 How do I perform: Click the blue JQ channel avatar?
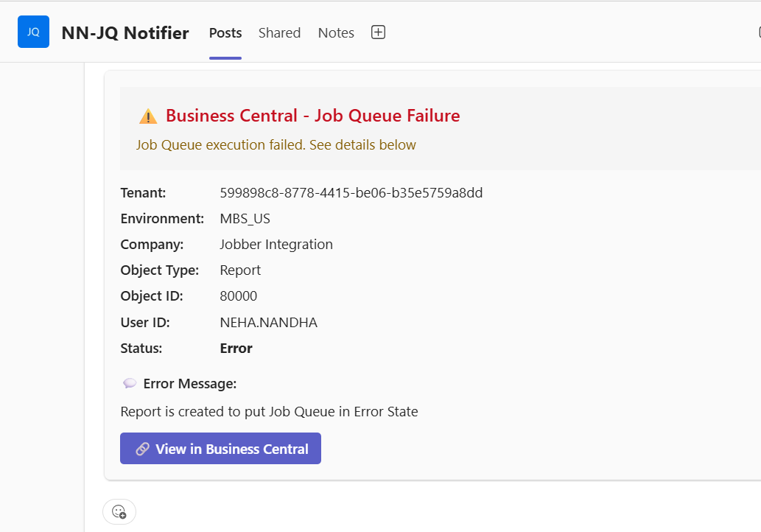pyautogui.click(x=33, y=32)
